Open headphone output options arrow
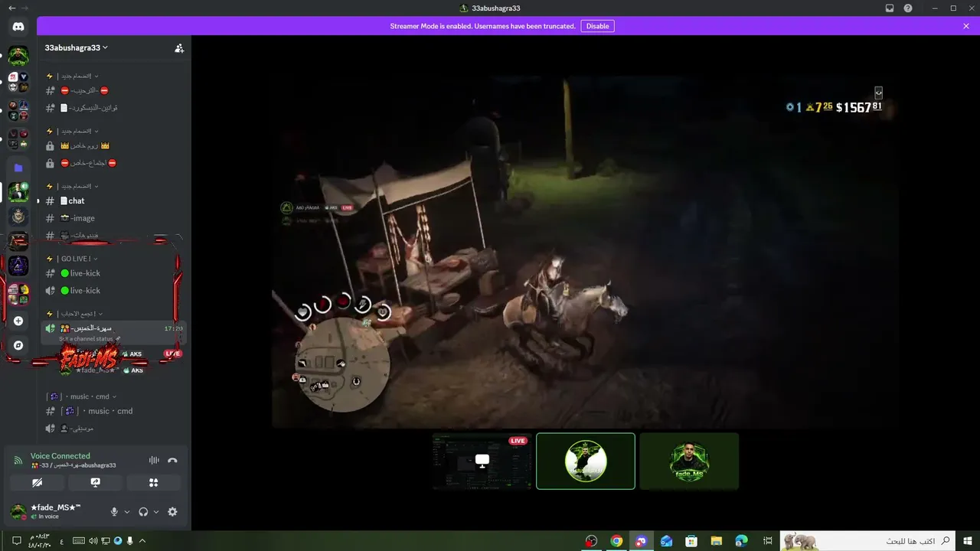980x551 pixels. click(156, 512)
